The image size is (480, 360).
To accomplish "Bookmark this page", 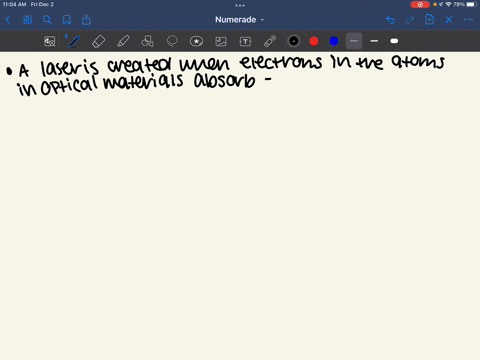I will 67,20.
